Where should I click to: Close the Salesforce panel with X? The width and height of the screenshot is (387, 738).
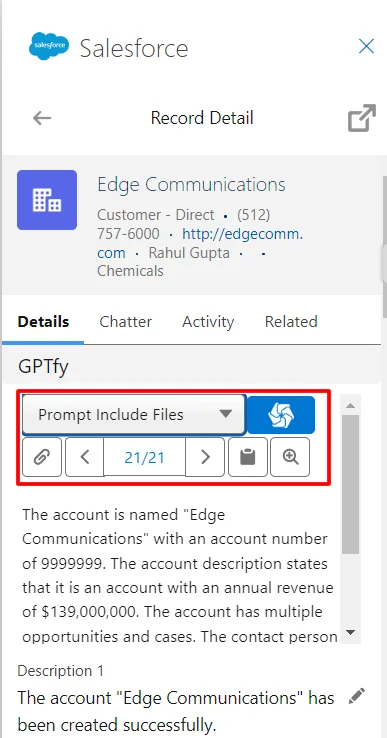[366, 47]
